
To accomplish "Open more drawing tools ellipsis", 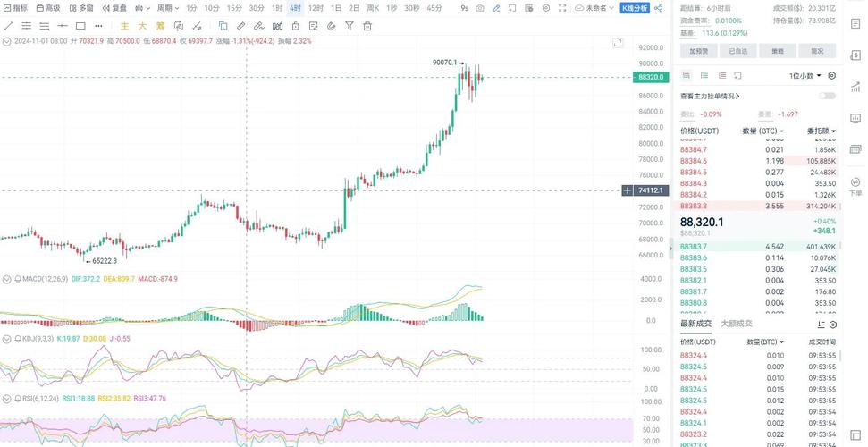I will 98,26.
